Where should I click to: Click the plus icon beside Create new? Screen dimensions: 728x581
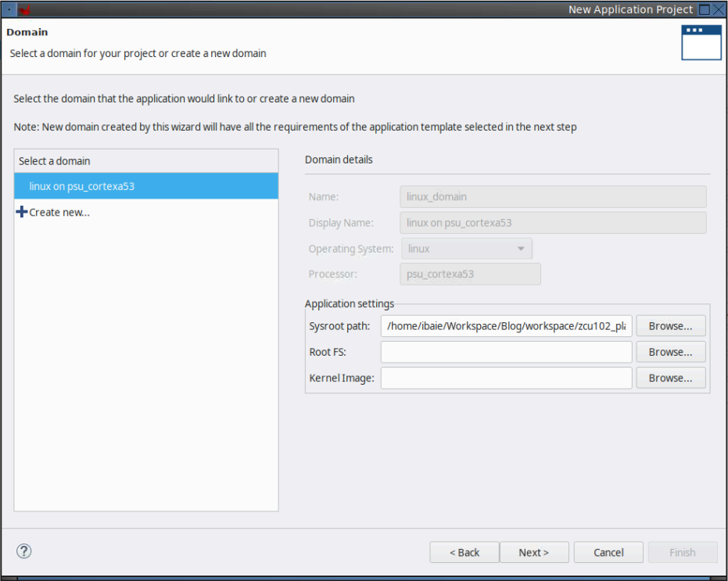pyautogui.click(x=22, y=212)
